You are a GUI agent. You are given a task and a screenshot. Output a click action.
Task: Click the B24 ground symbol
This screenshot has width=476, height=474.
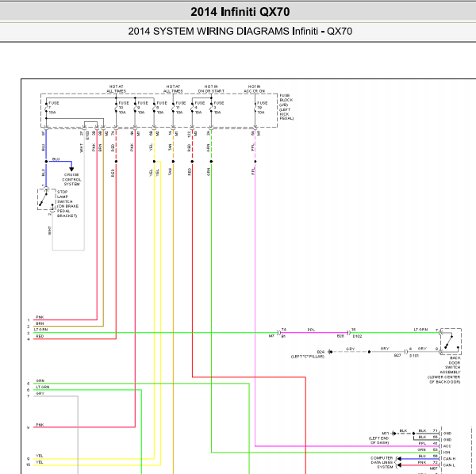pyautogui.click(x=330, y=352)
